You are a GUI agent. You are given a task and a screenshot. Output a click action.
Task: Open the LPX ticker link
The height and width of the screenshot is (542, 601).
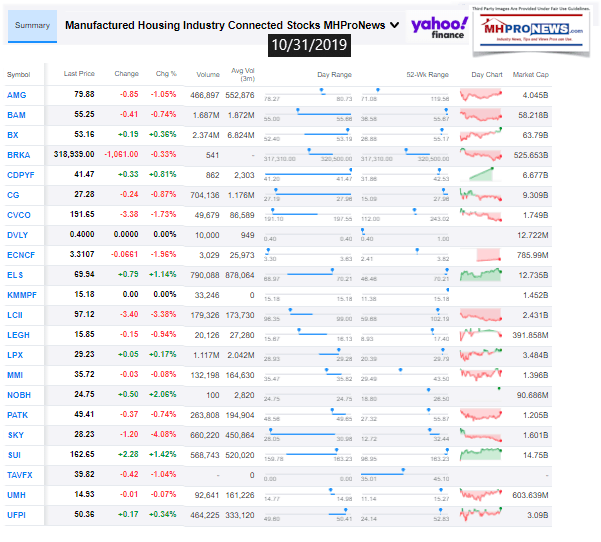[x=15, y=355]
